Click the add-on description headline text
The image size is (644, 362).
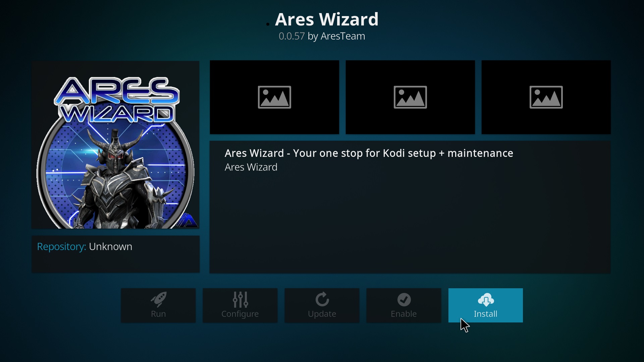pyautogui.click(x=369, y=153)
